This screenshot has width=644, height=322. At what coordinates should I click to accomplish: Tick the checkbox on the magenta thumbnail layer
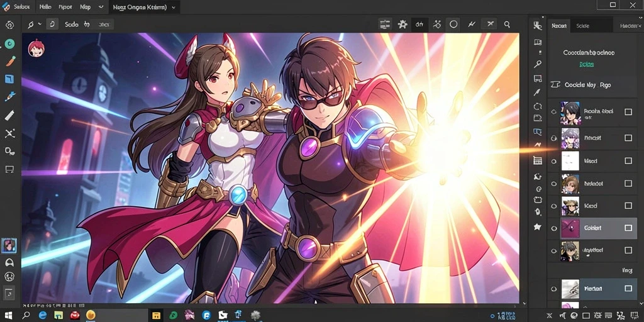tap(628, 228)
